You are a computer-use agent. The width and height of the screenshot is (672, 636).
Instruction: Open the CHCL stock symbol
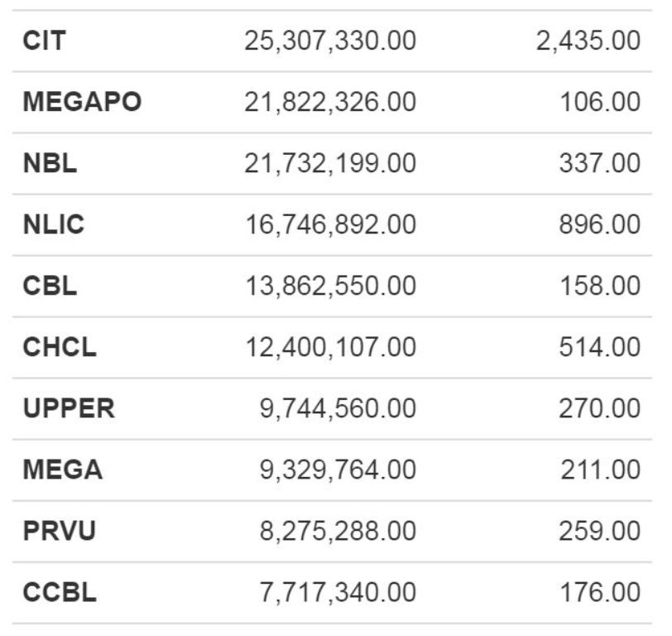click(60, 347)
